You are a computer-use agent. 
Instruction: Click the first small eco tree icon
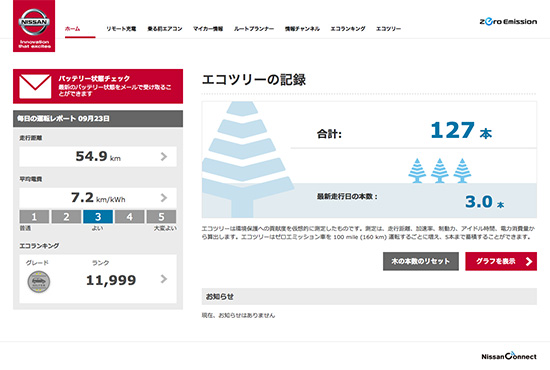coord(417,170)
